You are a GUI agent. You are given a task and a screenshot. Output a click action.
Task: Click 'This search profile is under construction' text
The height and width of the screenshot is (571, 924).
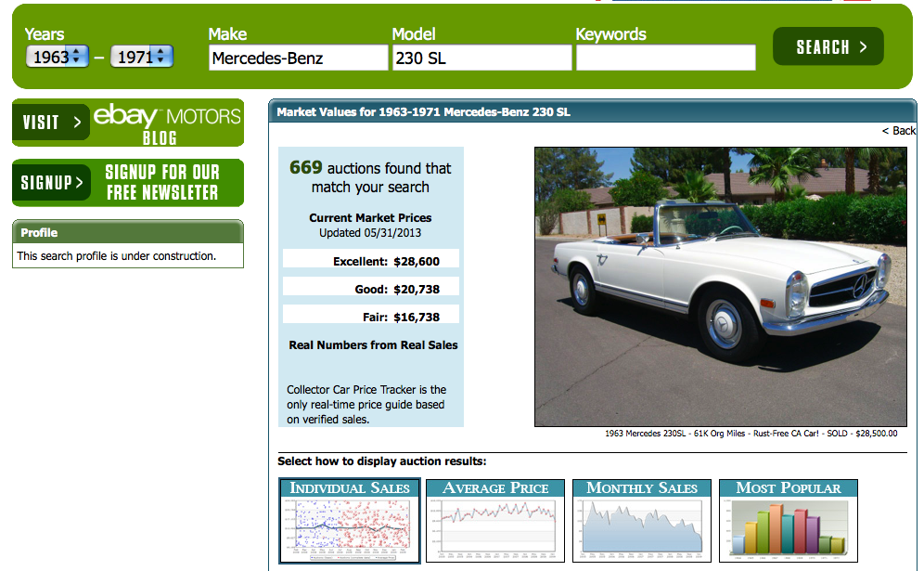116,256
